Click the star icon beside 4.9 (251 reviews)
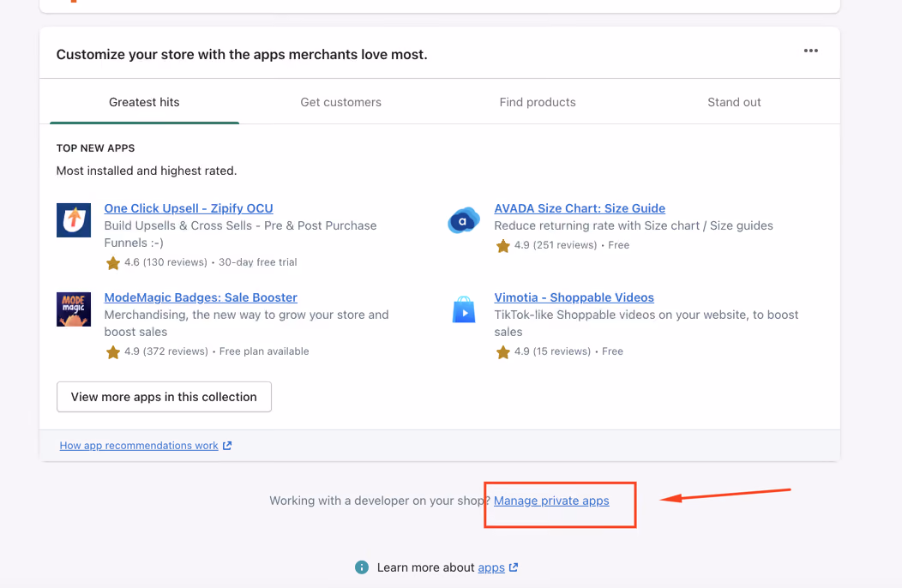 tap(502, 246)
